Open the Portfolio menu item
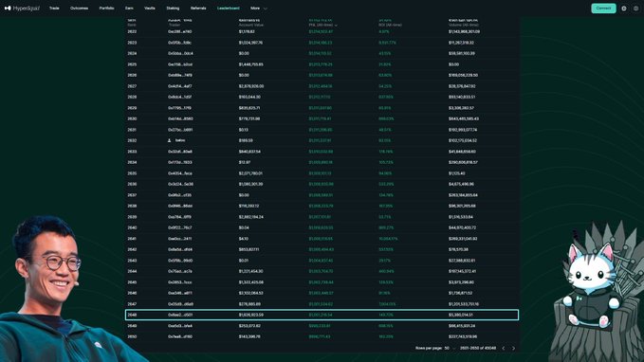Image resolution: width=644 pixels, height=362 pixels. tap(106, 9)
